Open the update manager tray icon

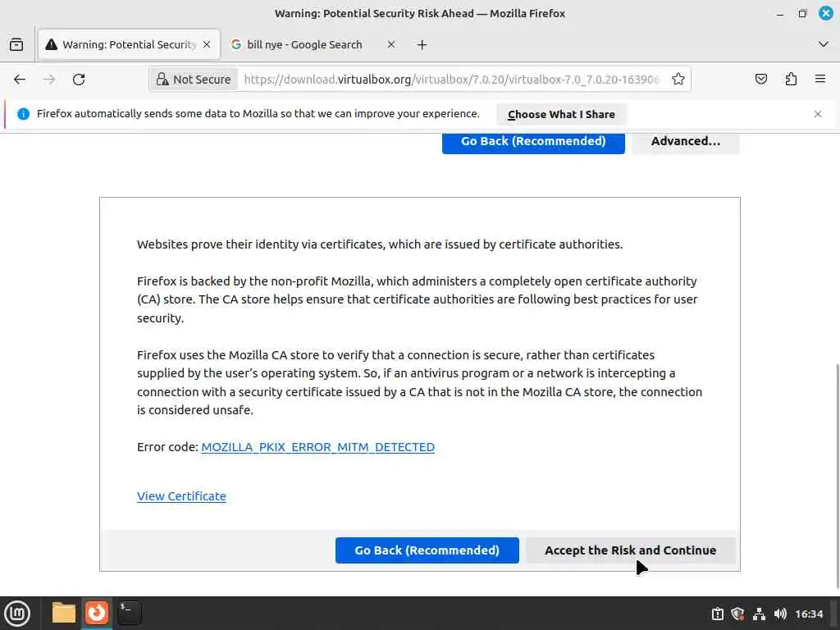(717, 614)
